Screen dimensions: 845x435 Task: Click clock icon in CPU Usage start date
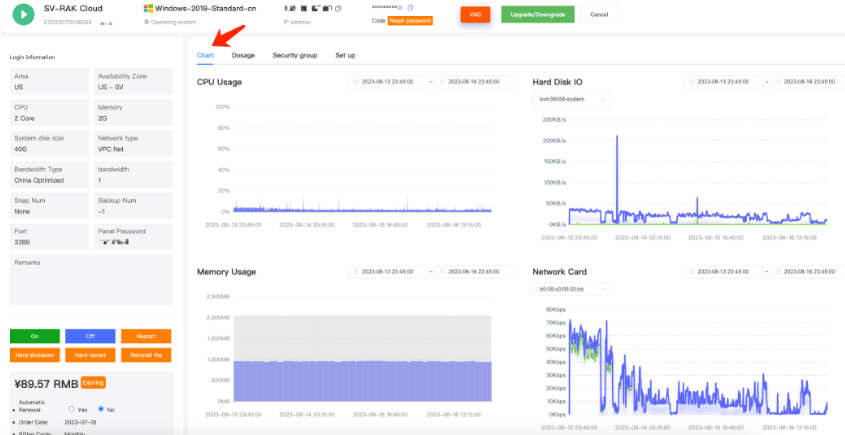click(x=356, y=82)
